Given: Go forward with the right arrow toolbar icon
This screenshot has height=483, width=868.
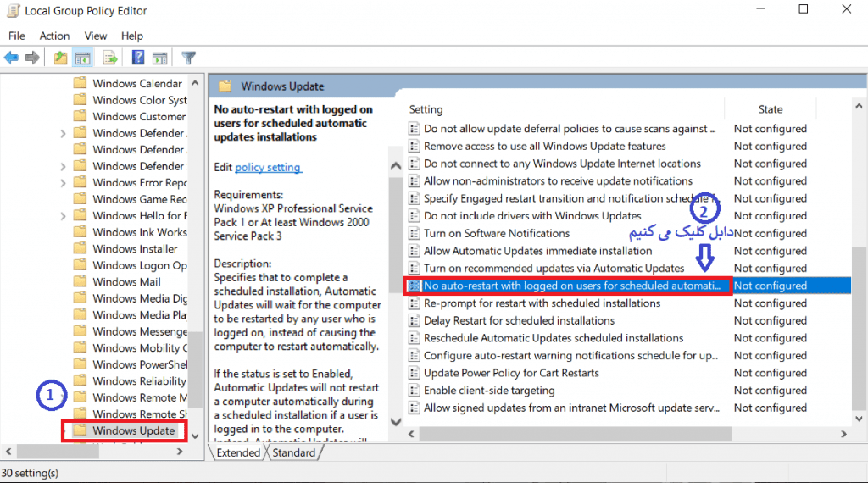Looking at the screenshot, I should [x=32, y=58].
